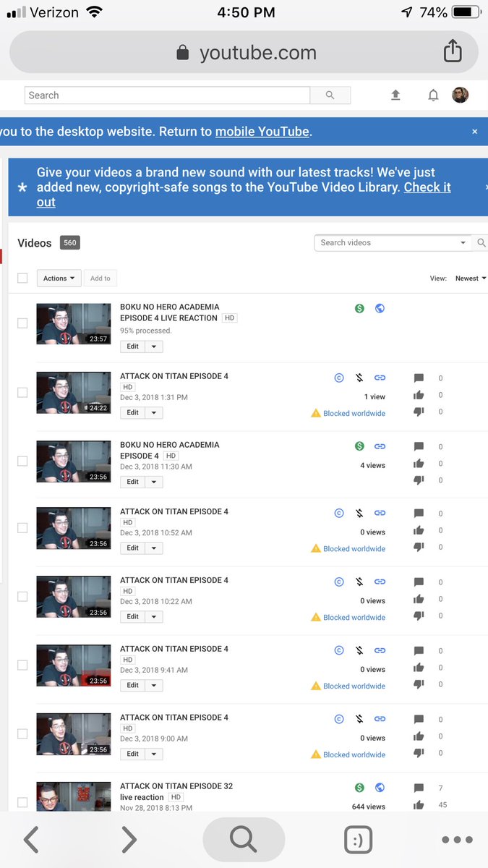Check the Attack on Titan Episode 32 video
The width and height of the screenshot is (488, 868).
22,802
